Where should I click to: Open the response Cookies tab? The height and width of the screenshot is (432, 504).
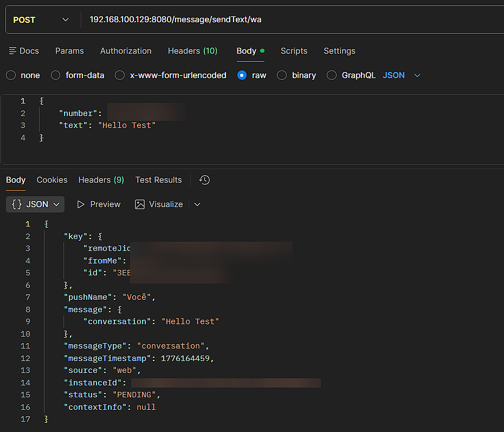[x=52, y=180]
